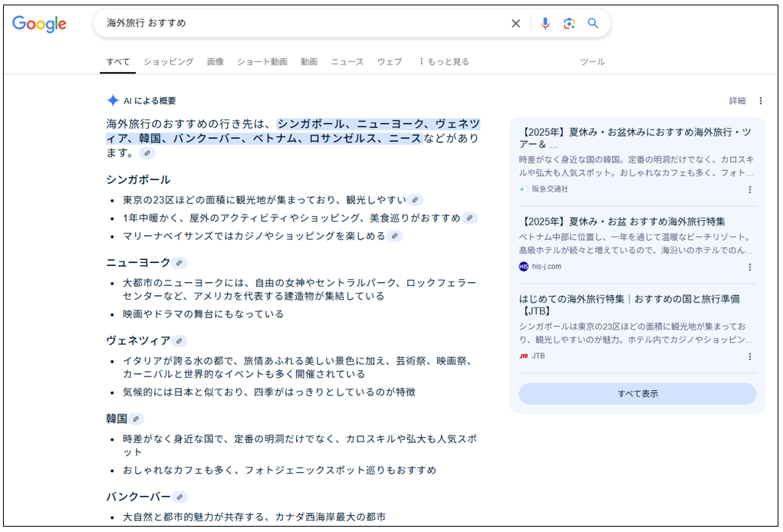The height and width of the screenshot is (532, 783).
Task: Click 大都市のニューヨークには bullet text
Action: pyautogui.click(x=300, y=290)
